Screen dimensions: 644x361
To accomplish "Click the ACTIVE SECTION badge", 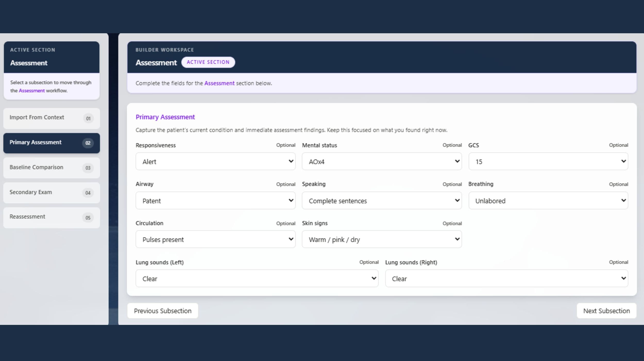I will [208, 62].
